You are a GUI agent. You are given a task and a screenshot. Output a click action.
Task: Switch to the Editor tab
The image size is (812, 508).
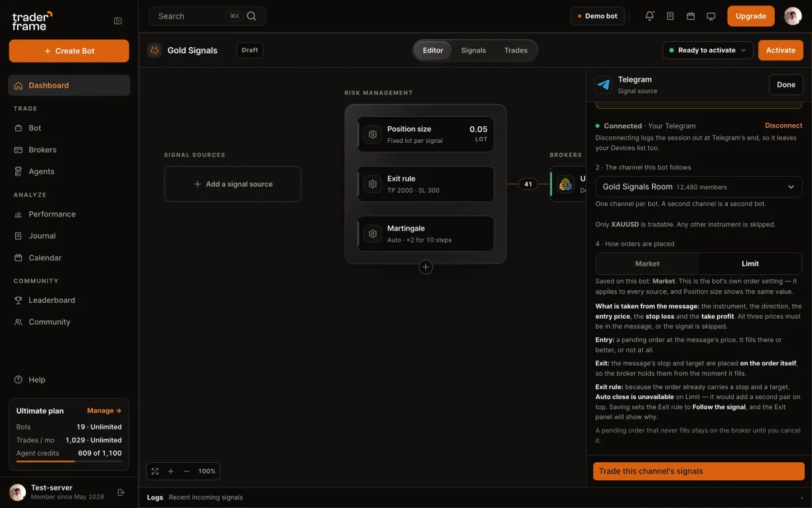click(433, 50)
